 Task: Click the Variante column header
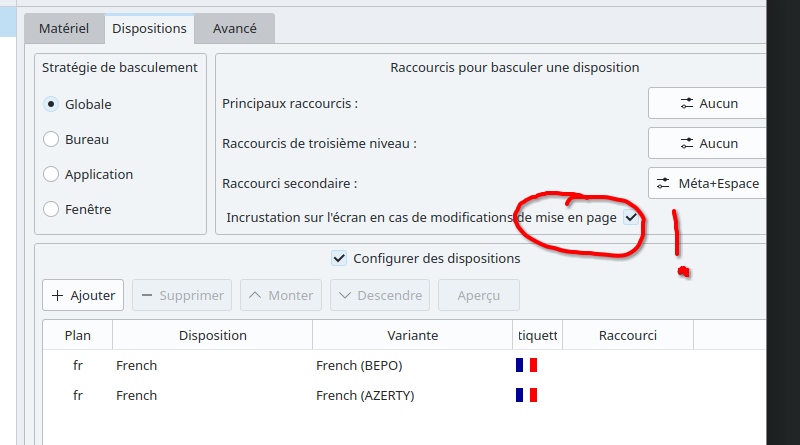click(412, 335)
